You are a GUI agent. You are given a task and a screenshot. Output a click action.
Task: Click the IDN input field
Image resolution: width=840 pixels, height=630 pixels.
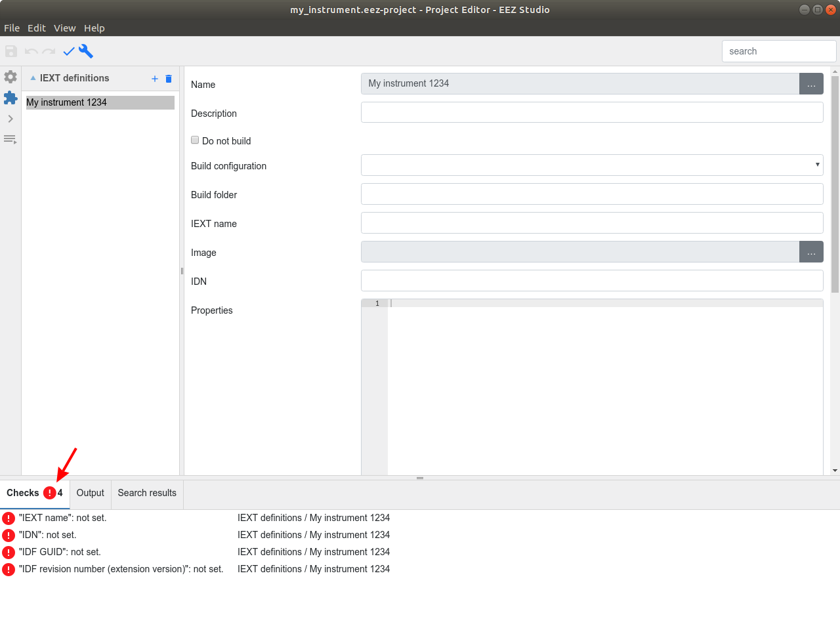click(592, 280)
